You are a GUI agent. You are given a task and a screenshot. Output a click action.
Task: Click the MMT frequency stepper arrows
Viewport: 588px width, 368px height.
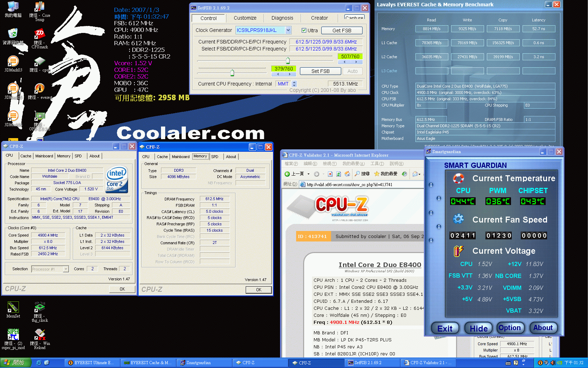(x=294, y=84)
